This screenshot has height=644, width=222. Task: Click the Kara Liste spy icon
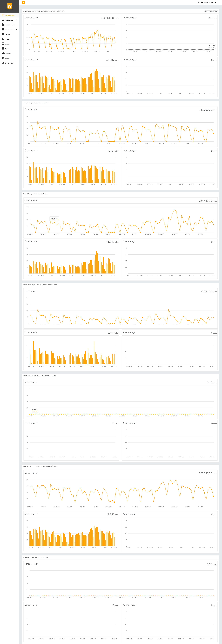tap(3, 34)
